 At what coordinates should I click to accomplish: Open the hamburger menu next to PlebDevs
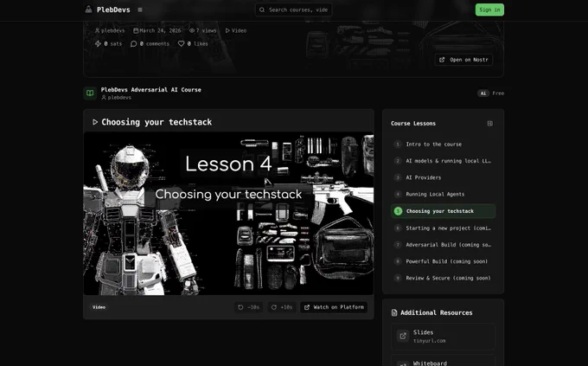[x=140, y=10]
